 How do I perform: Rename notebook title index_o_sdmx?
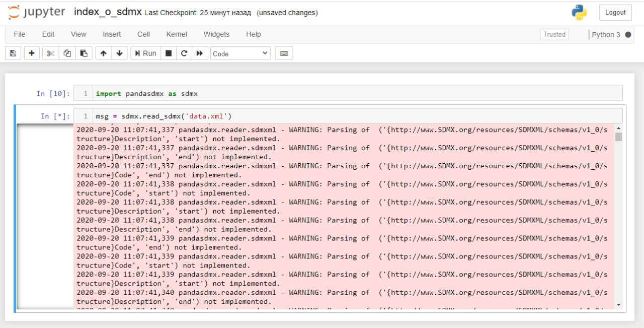108,12
